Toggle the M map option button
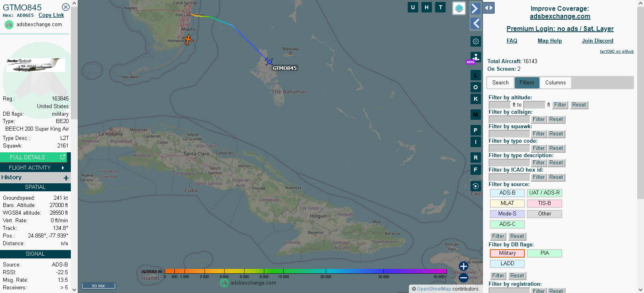This screenshot has height=293, width=644. 476,115
